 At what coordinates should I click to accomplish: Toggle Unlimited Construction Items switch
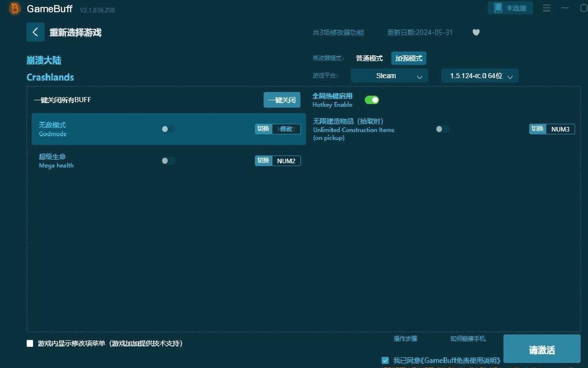tap(442, 129)
